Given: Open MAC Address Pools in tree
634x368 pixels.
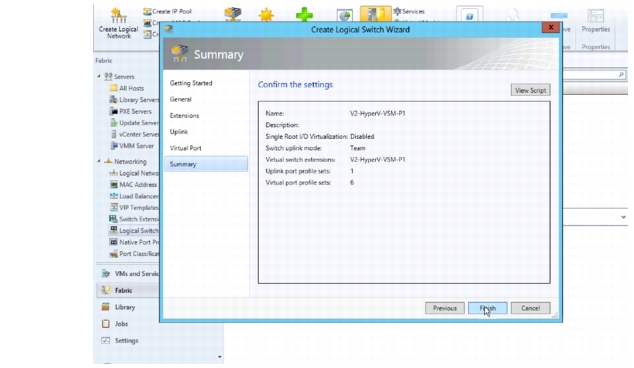Looking at the screenshot, I should (133, 184).
